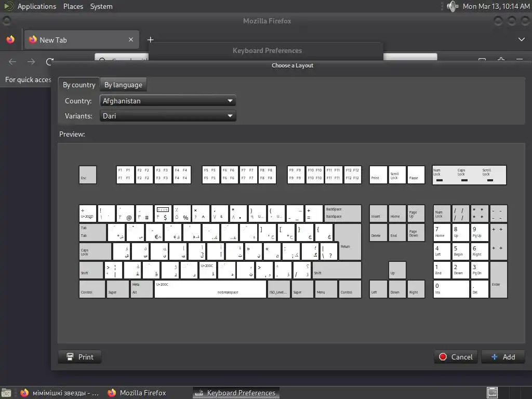Image resolution: width=532 pixels, height=399 pixels.
Task: Open Firefox list all tabs chevron
Action: (522, 39)
